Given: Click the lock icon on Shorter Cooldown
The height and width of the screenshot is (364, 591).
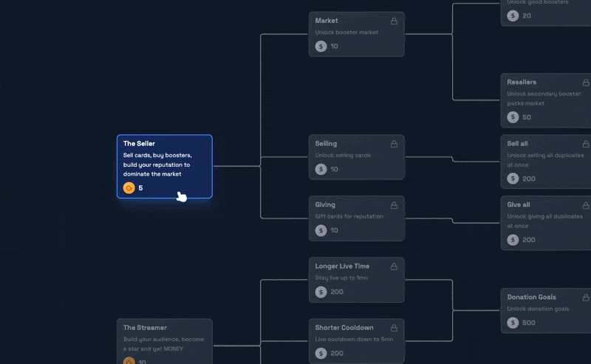Looking at the screenshot, I should click(394, 328).
